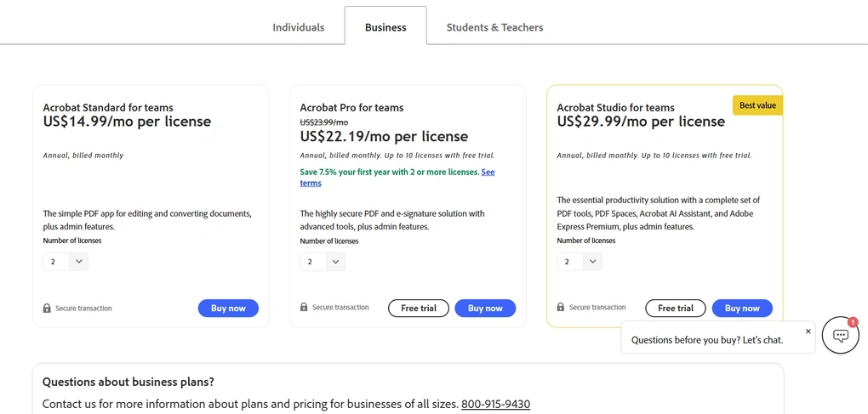This screenshot has width=868, height=414.
Task: Start Free trial of Acrobat Pro for teams
Action: [419, 309]
